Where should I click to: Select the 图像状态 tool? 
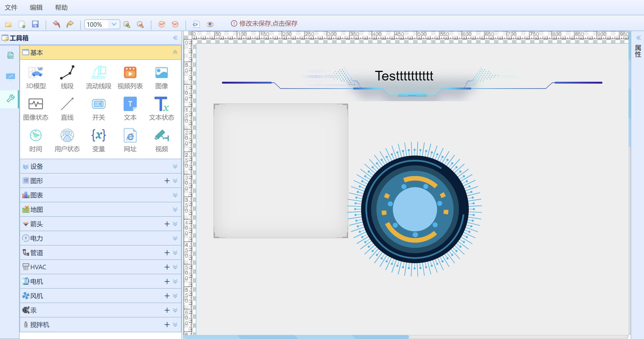[36, 108]
